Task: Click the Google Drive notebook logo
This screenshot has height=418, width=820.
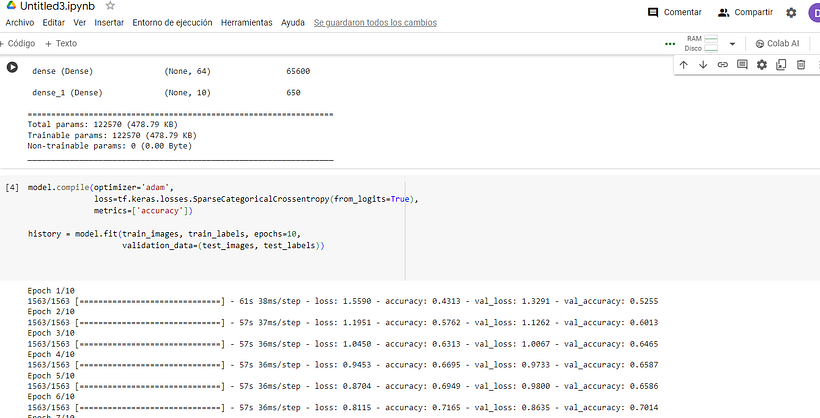Action: [11, 5]
